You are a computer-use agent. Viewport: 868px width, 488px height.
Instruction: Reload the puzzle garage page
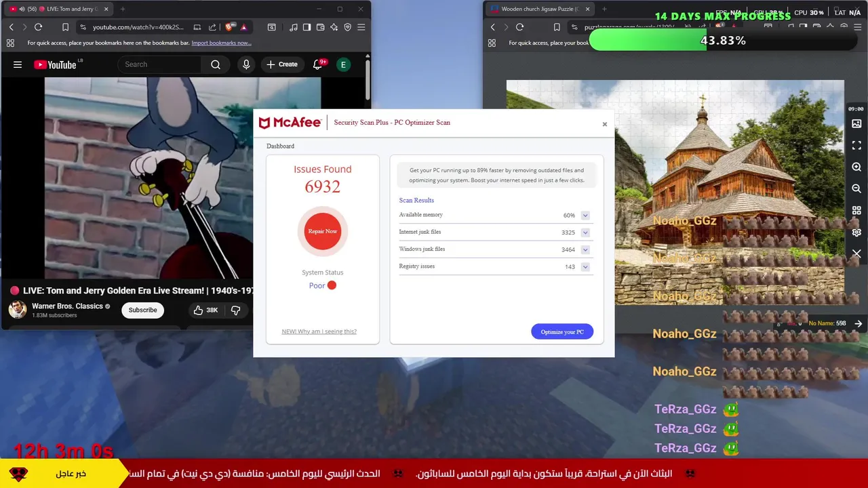pos(519,27)
